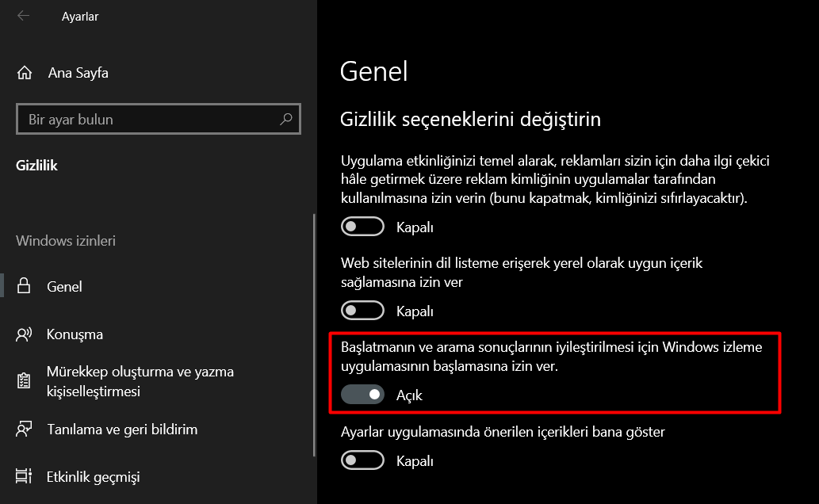Click the Gizlilik section label
The height and width of the screenshot is (504, 819).
point(36,165)
